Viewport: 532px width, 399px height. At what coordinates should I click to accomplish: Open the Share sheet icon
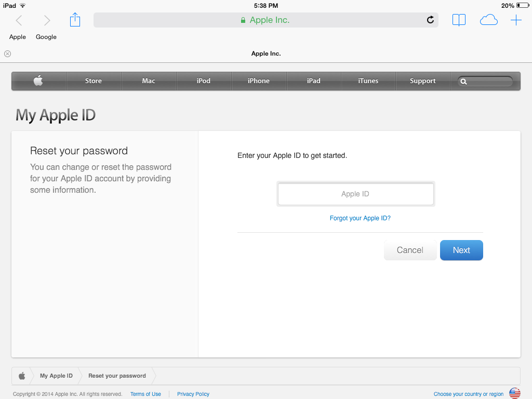tap(75, 20)
